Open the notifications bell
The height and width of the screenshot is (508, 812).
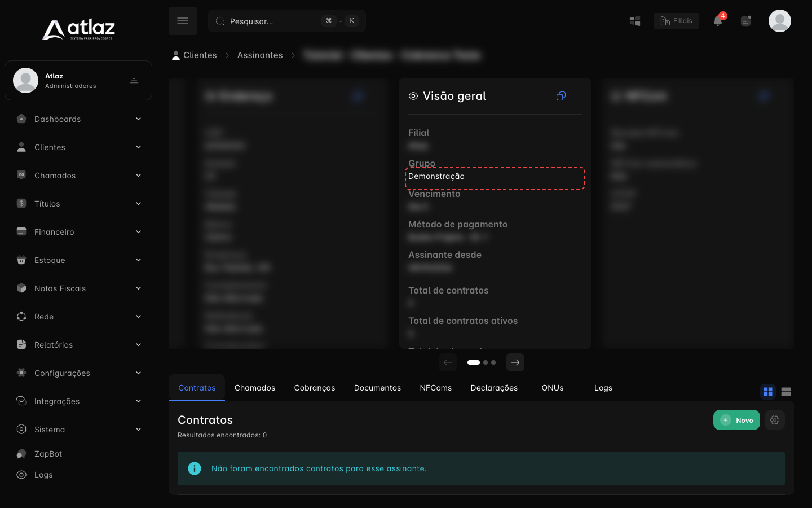tap(718, 21)
